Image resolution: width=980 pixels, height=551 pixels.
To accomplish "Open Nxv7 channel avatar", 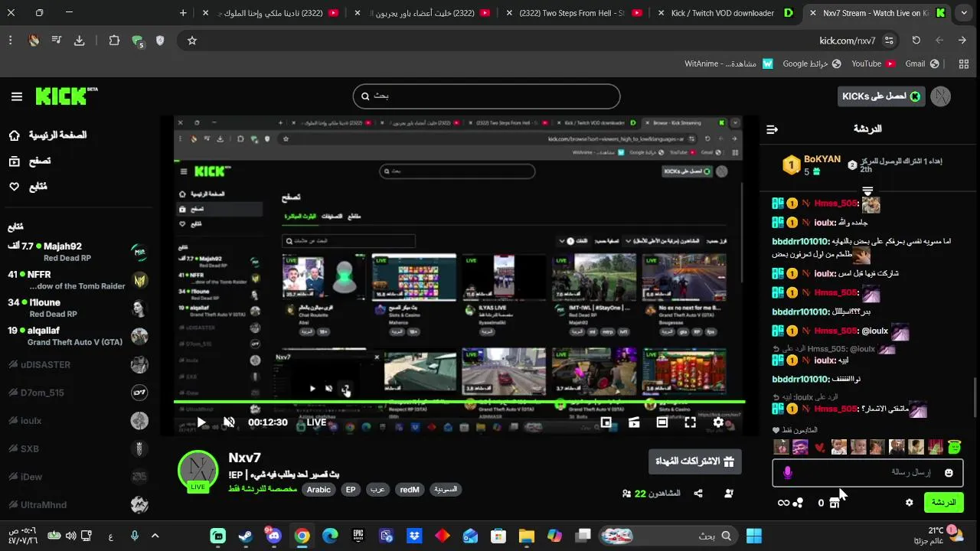I will click(198, 471).
